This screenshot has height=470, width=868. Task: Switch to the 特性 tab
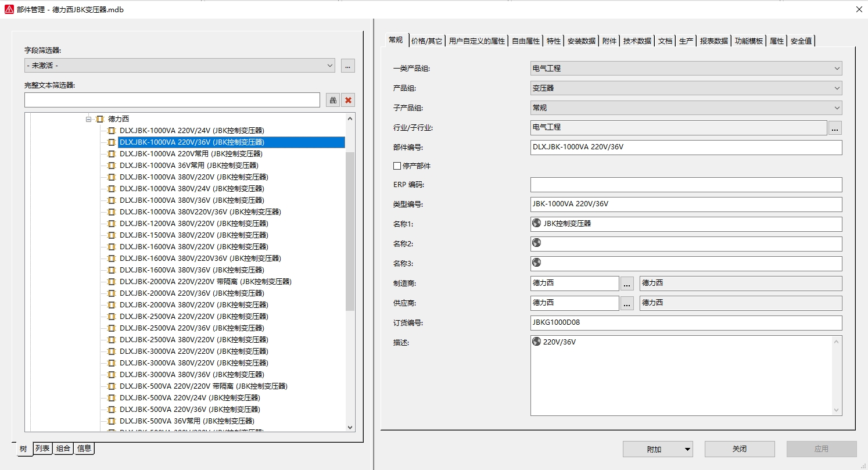[554, 41]
